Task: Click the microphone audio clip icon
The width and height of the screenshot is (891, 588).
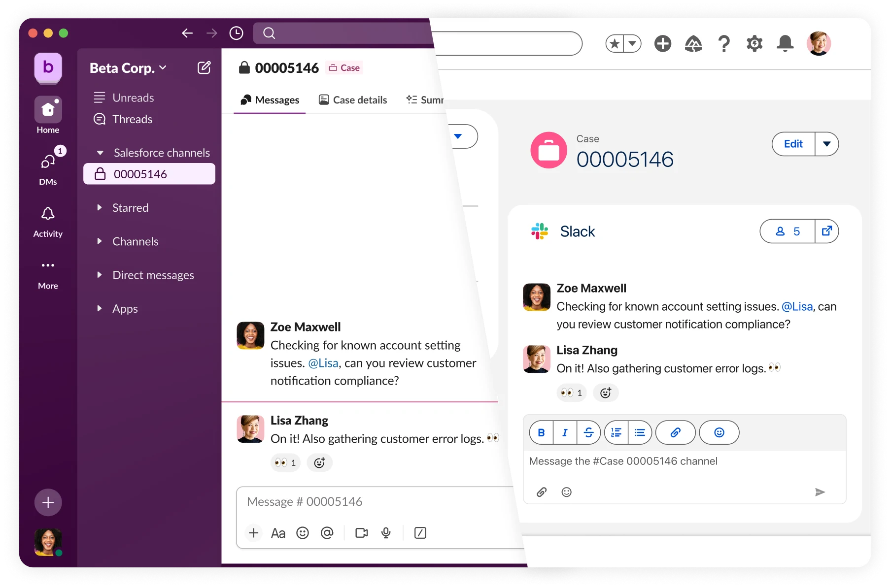Action: (386, 533)
